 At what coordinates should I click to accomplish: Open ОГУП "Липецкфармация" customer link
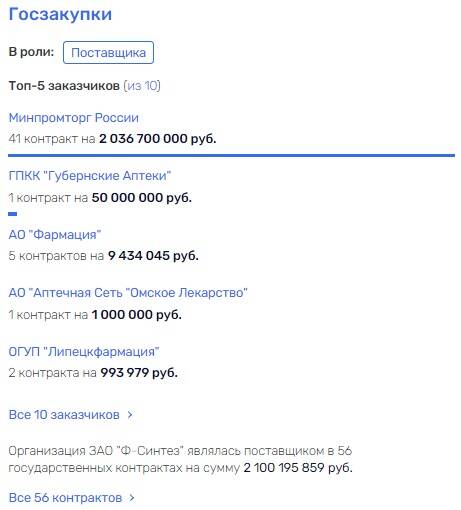point(84,352)
